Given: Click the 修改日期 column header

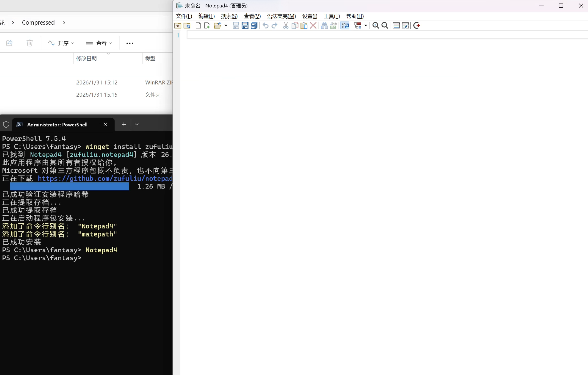Looking at the screenshot, I should point(86,58).
